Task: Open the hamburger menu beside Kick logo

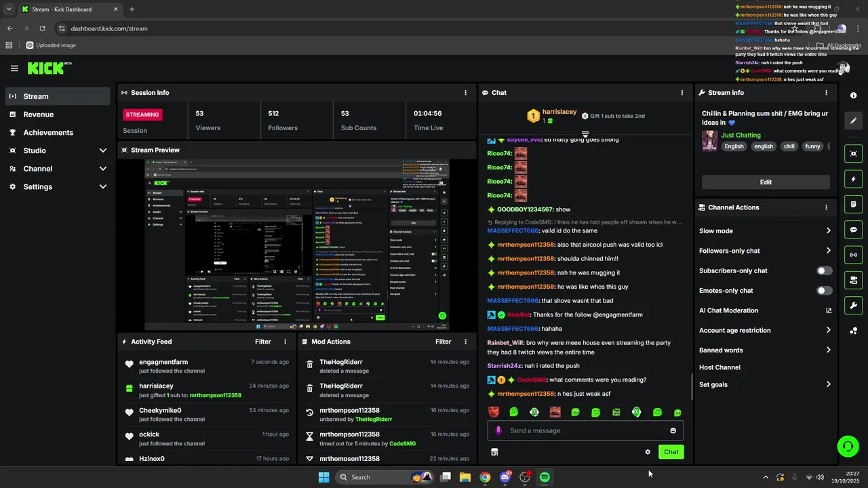Action: [x=14, y=68]
